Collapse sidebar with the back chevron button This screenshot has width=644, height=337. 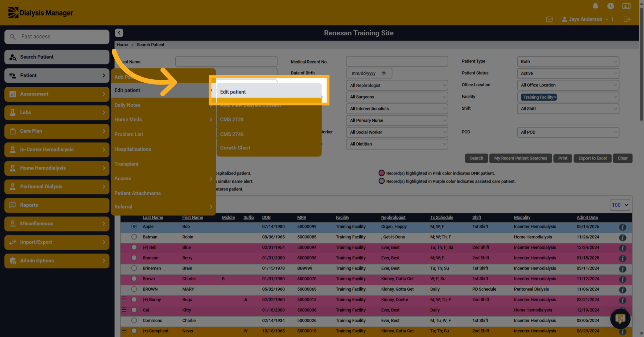[x=119, y=33]
